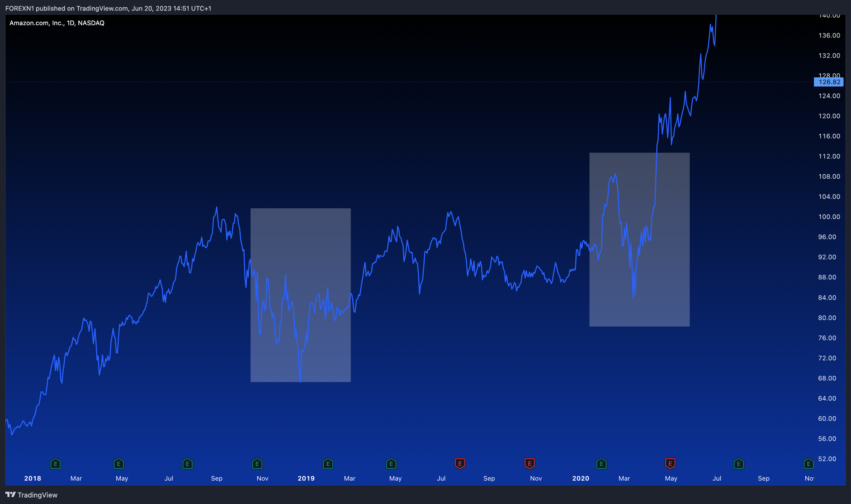Click the 72.00 price axis label

827,358
